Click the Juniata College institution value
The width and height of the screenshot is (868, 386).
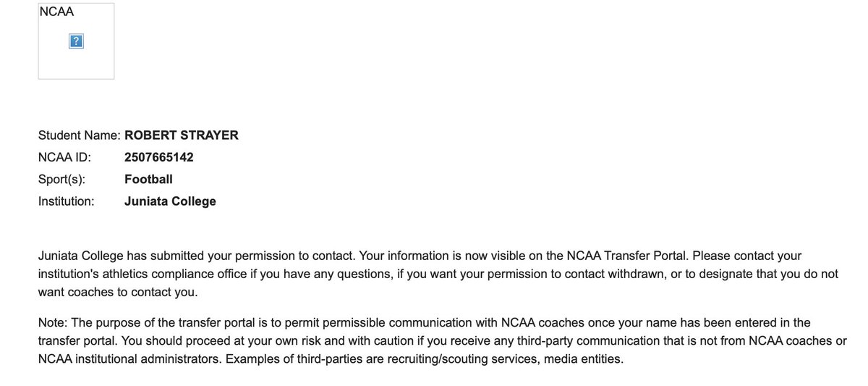point(170,201)
